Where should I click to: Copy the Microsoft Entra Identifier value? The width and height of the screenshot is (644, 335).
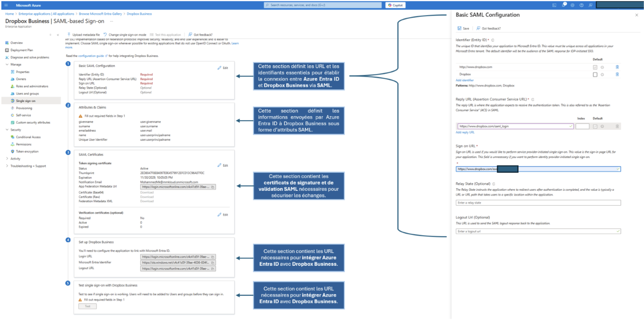click(x=213, y=263)
